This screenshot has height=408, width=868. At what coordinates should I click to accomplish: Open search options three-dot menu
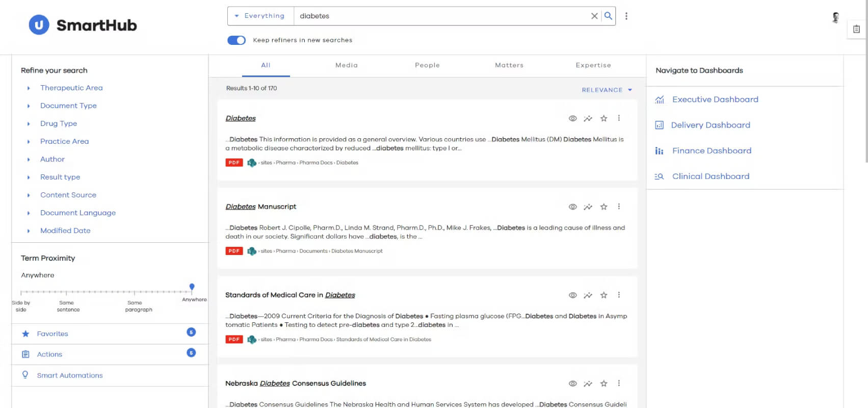tap(626, 16)
